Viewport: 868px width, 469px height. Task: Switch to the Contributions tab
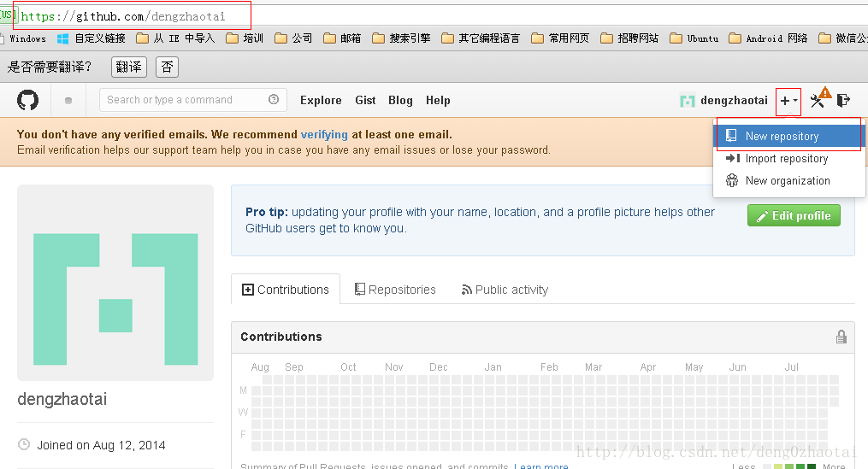[286, 290]
